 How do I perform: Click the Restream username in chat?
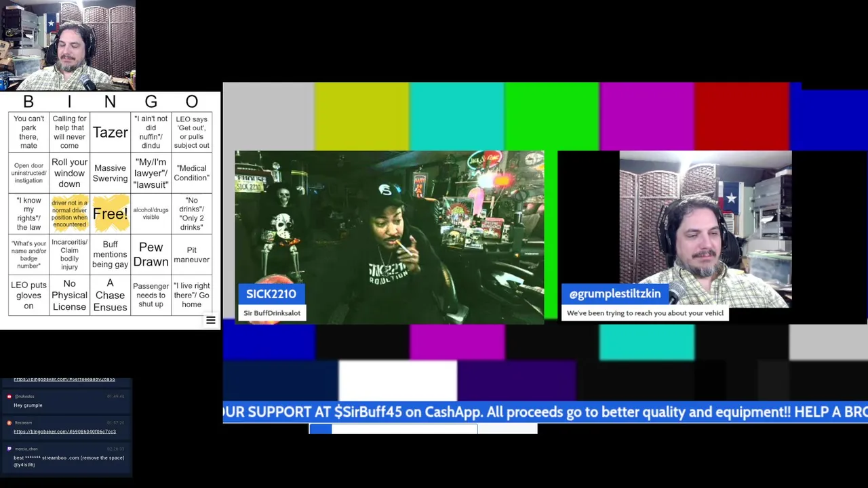(x=24, y=423)
